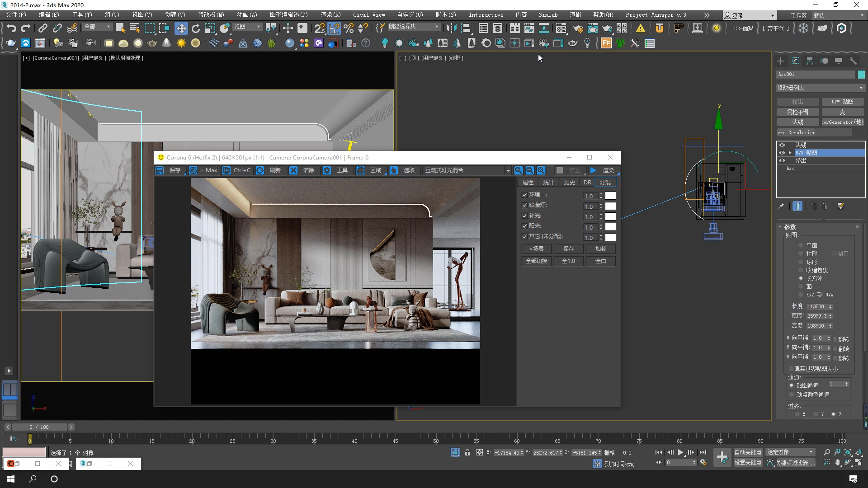This screenshot has width=868, height=488.
Task: Click the Rotate tool icon
Action: [x=195, y=28]
